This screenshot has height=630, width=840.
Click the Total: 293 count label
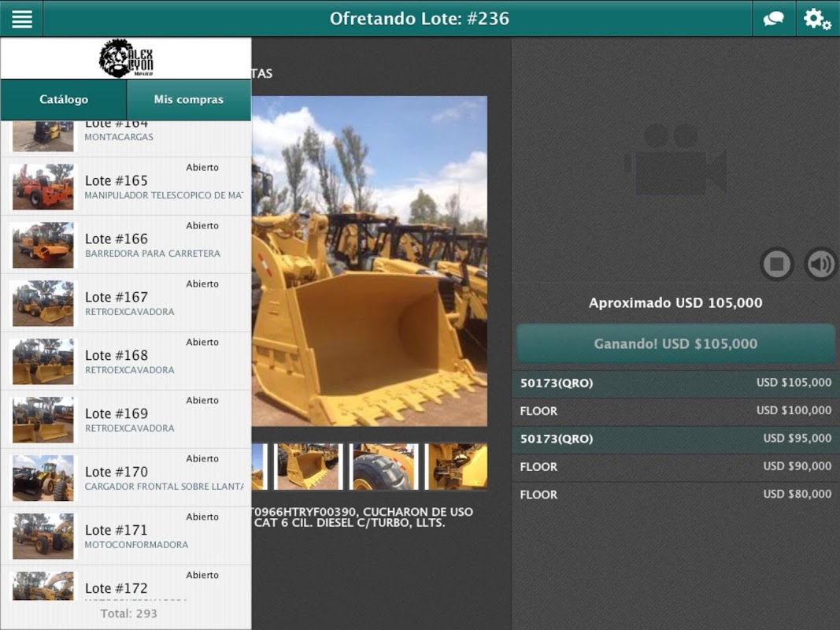128,613
